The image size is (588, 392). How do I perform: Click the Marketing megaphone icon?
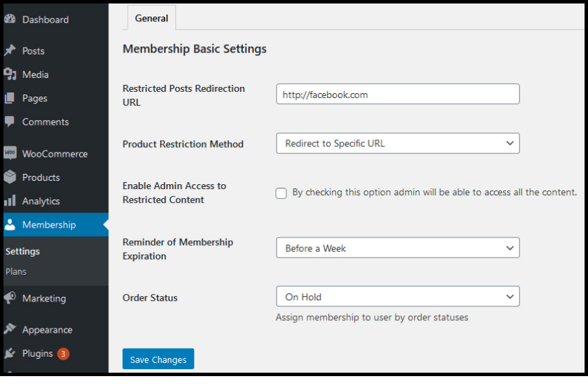[x=10, y=298]
